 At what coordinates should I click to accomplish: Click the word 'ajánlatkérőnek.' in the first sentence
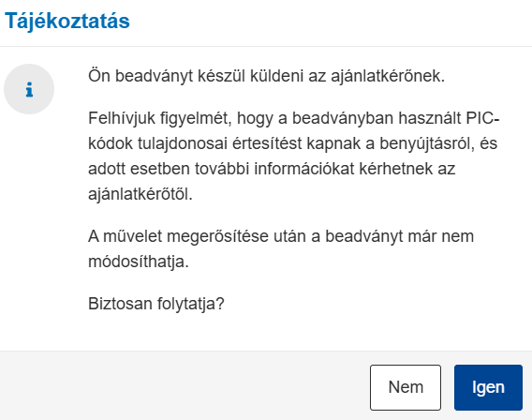click(x=388, y=76)
